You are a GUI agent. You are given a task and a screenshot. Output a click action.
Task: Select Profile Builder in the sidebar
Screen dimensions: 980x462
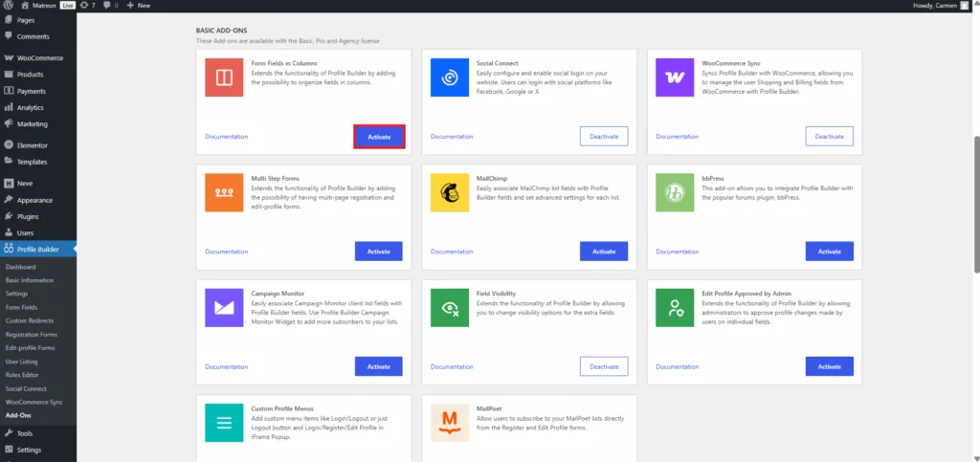pos(38,249)
